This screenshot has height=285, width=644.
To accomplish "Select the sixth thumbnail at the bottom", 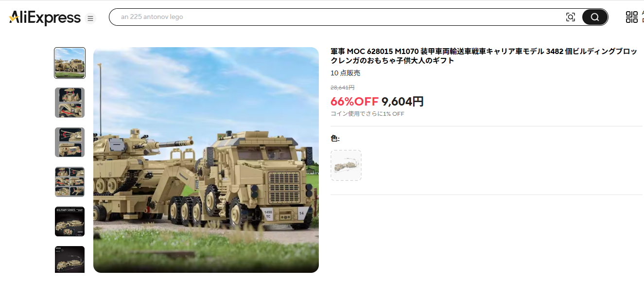I will (x=70, y=260).
